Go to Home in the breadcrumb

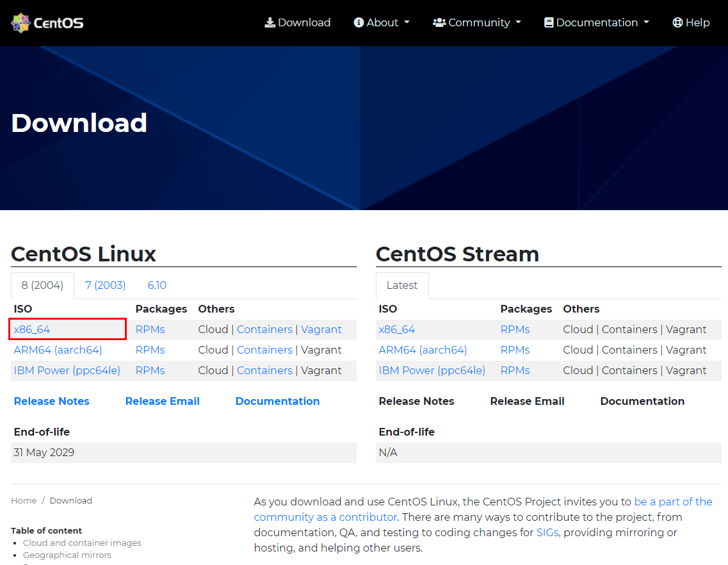click(24, 500)
